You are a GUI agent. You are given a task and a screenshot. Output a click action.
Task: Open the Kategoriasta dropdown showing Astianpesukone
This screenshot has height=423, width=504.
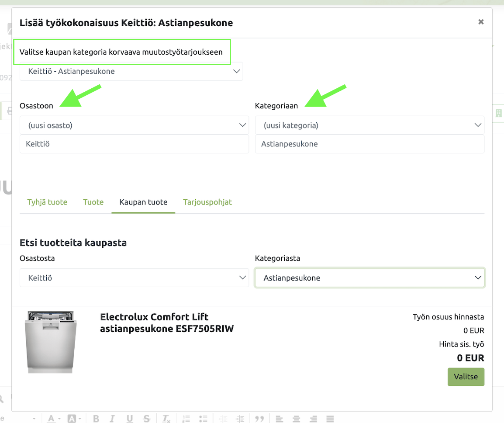(369, 278)
